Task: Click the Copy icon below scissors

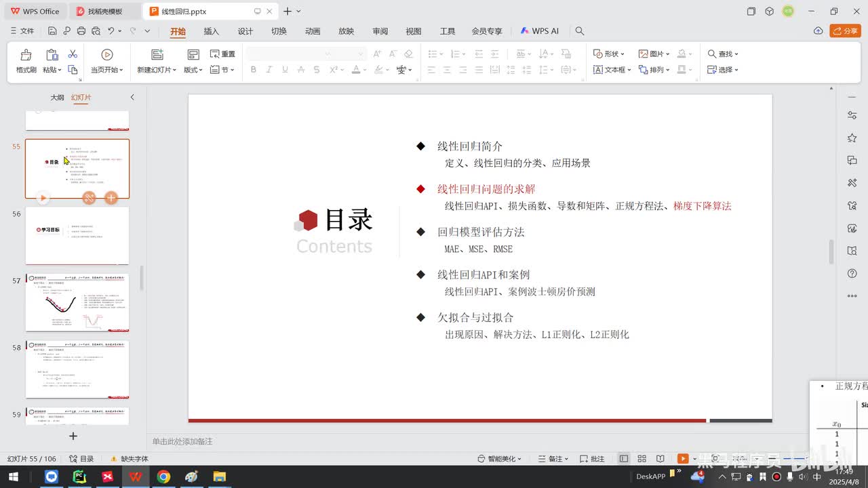Action: [73, 69]
